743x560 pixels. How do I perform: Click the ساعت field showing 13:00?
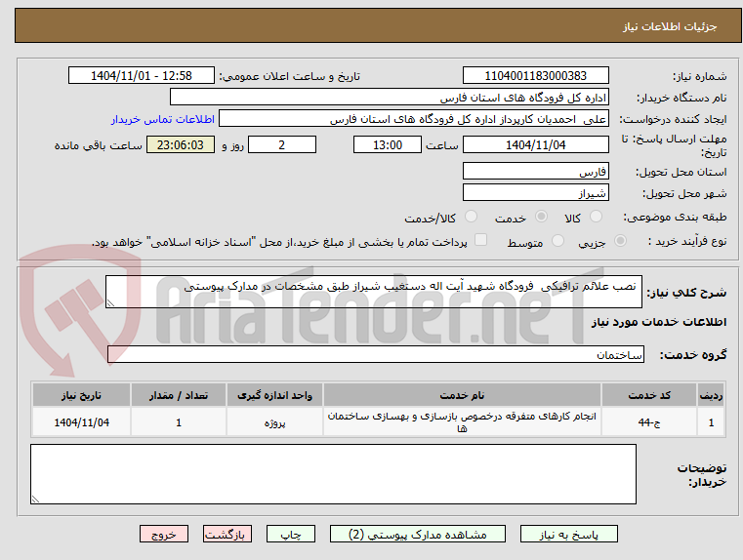(388, 144)
